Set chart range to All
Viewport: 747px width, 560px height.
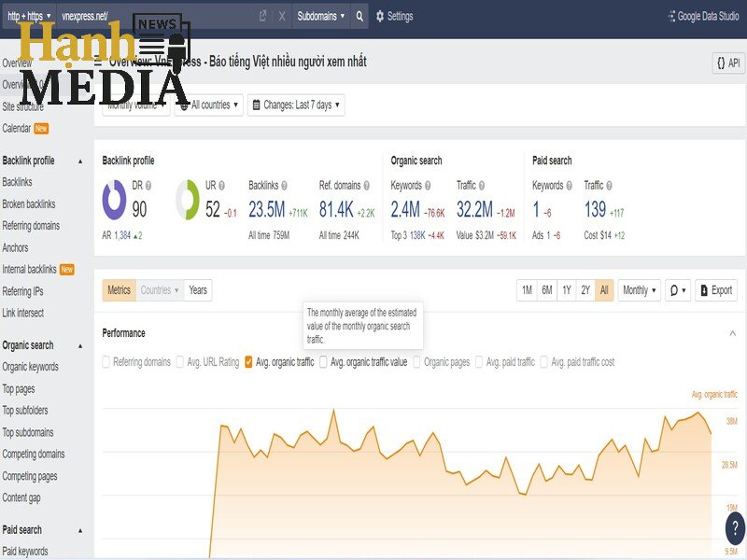[604, 290]
